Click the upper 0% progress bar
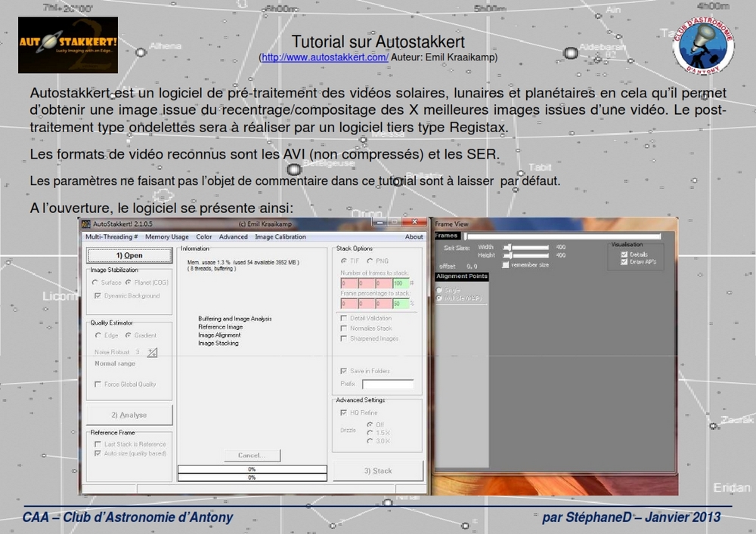The width and height of the screenshot is (756, 534). (x=253, y=469)
